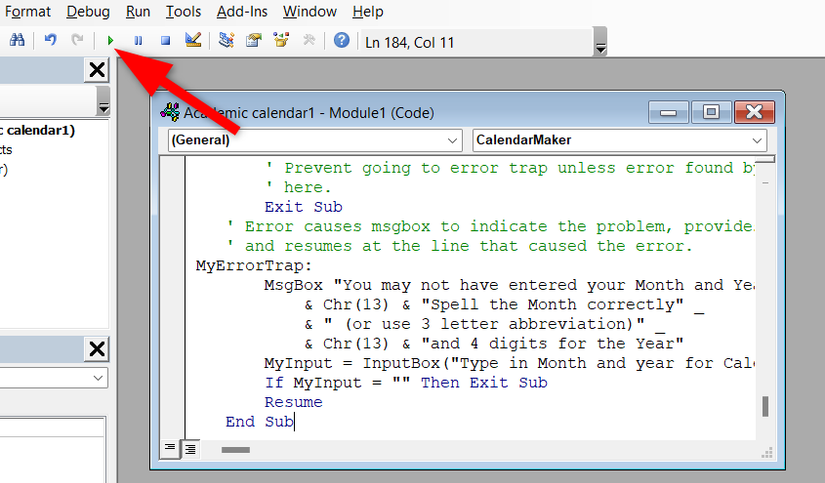
Task: Open the Properties Window icon
Action: tap(254, 40)
